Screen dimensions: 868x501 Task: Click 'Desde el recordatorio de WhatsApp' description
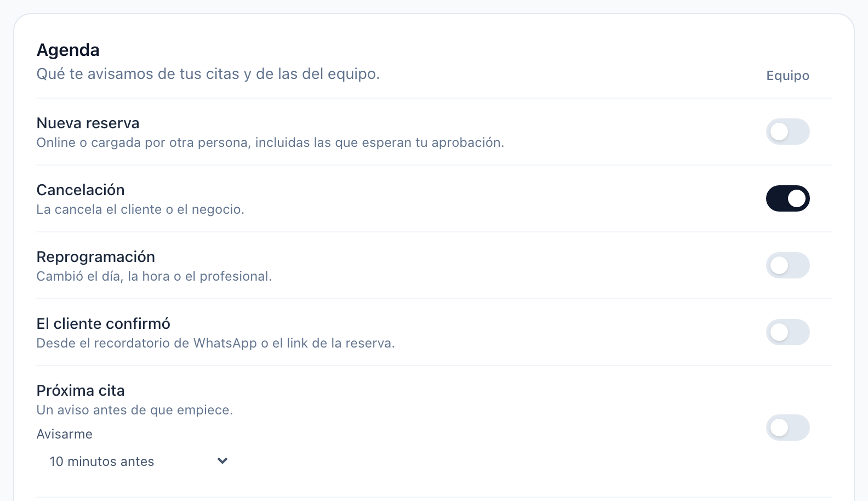point(215,343)
